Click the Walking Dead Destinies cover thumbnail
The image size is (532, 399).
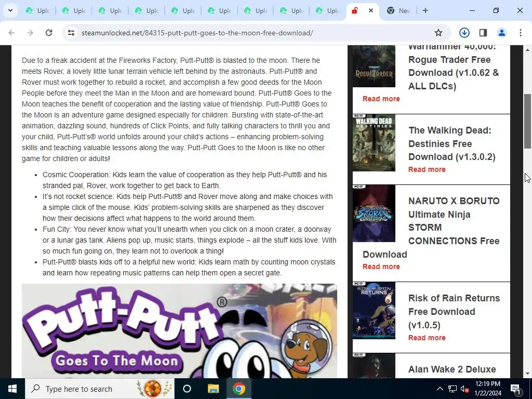[x=374, y=143]
